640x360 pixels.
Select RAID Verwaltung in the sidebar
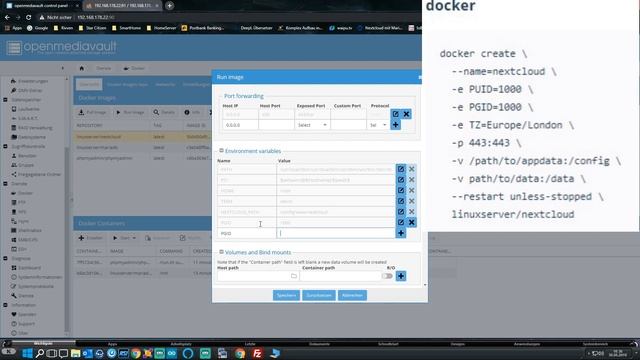31,128
